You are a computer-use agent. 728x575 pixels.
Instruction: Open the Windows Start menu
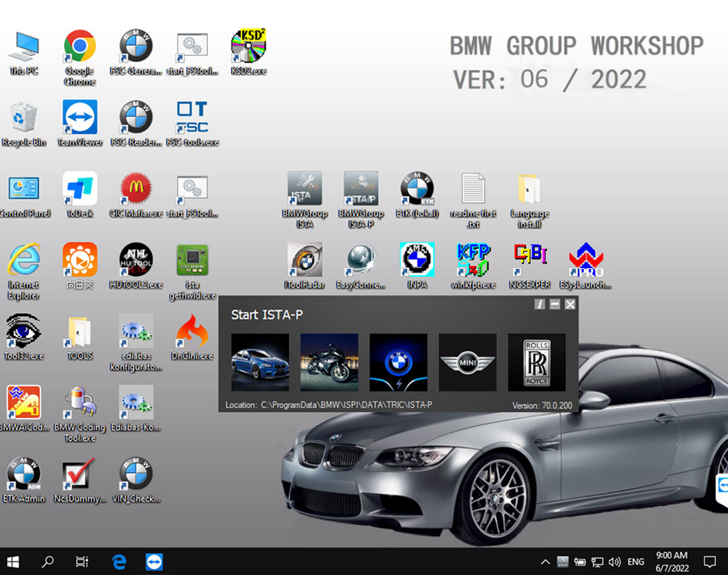tap(13, 562)
